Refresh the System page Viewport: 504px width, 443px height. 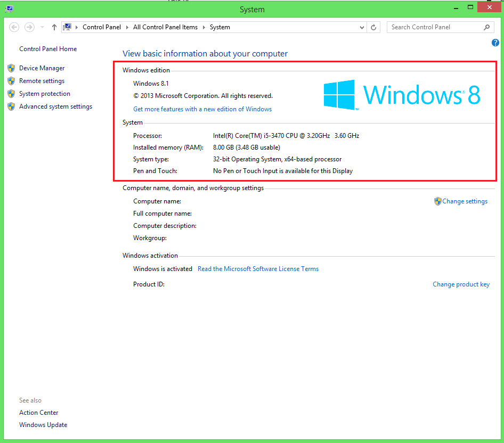pyautogui.click(x=374, y=27)
